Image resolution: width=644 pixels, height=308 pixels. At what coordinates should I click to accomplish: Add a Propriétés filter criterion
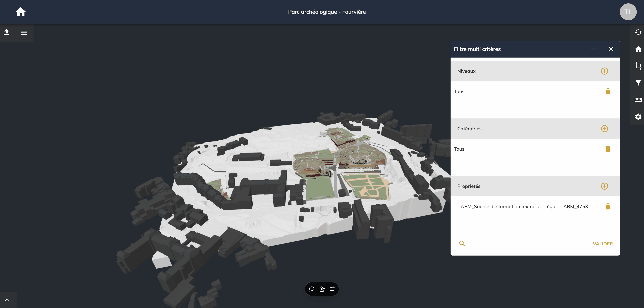(x=604, y=186)
